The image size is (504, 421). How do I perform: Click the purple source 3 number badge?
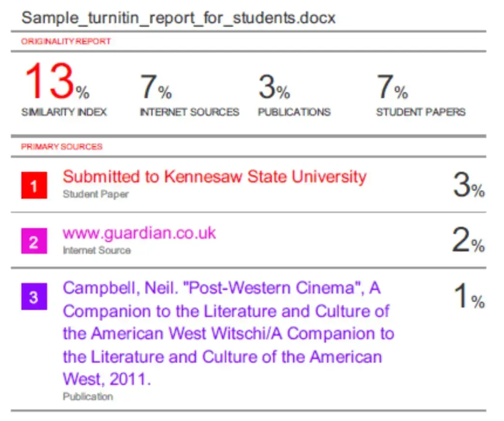pos(33,297)
